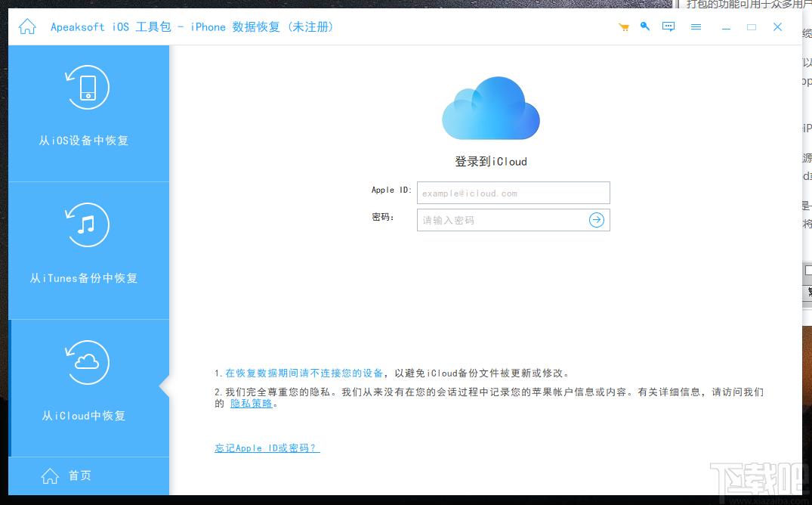Click the 登录到iCloud heading

491,162
